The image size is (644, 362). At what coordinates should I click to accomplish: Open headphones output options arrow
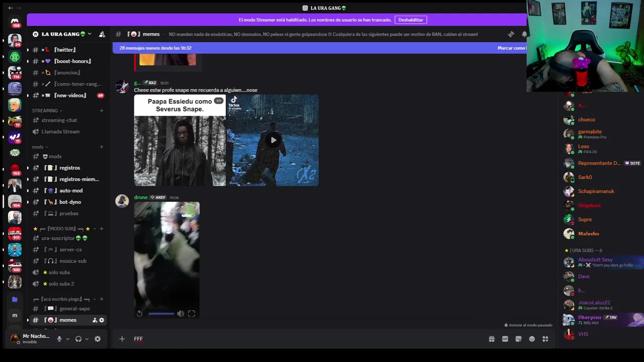pyautogui.click(x=87, y=339)
